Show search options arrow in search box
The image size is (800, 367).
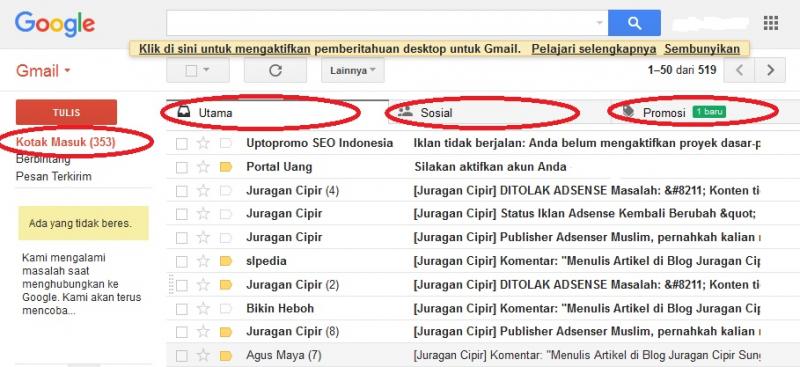click(x=599, y=23)
